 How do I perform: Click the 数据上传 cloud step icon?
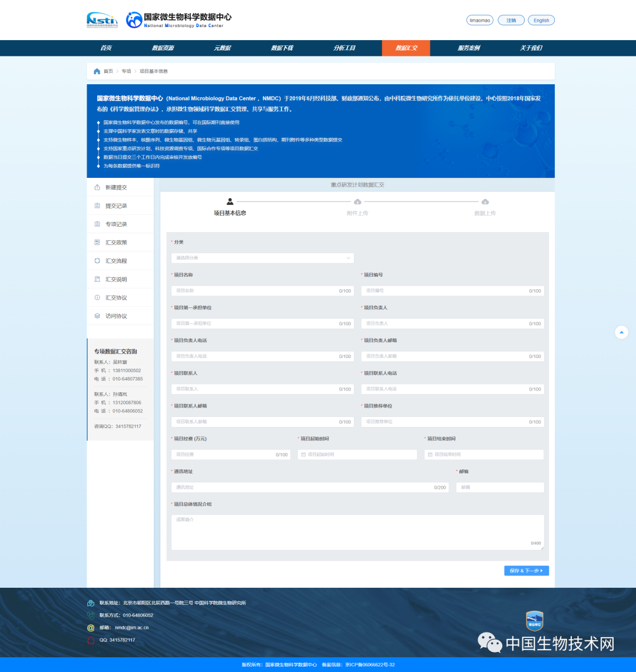(x=485, y=202)
